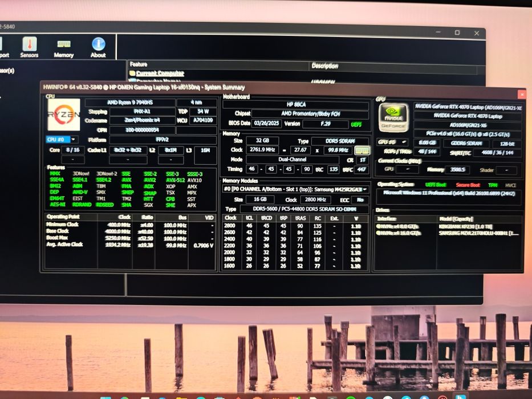This screenshot has height=399, width=532.
Task: Click the AMD Ryzen 9 7940HS name field
Action: 130,103
